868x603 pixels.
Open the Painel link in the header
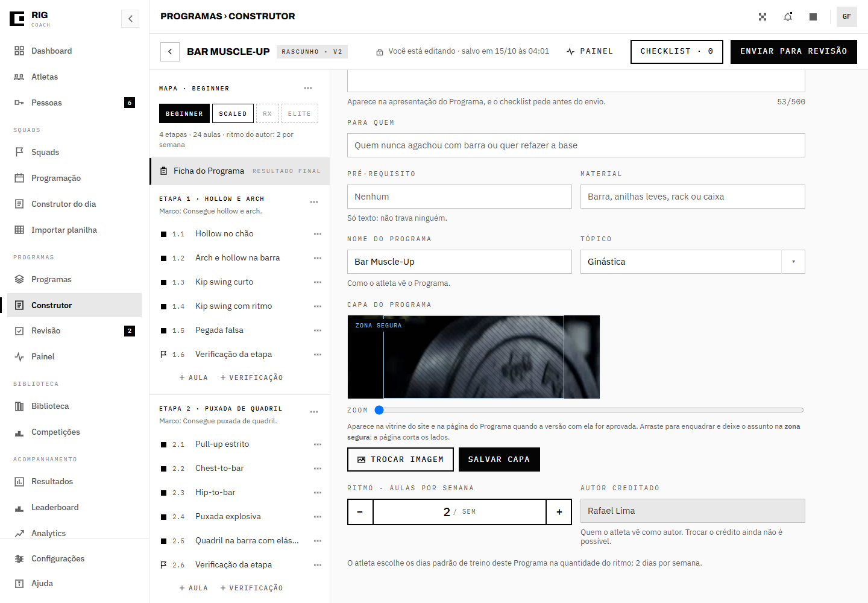pos(590,51)
